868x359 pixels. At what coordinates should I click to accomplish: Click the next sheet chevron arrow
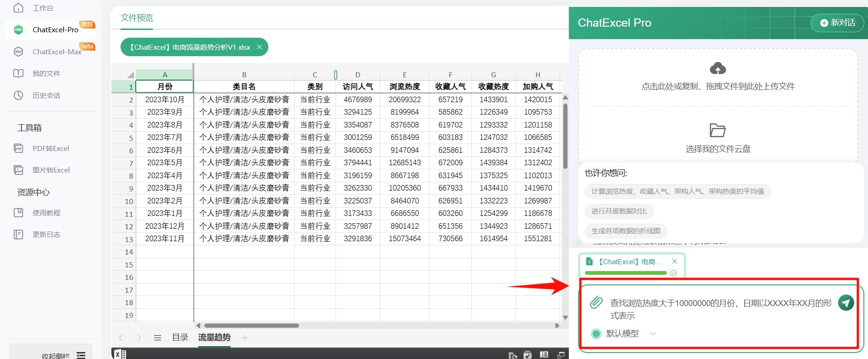(139, 338)
